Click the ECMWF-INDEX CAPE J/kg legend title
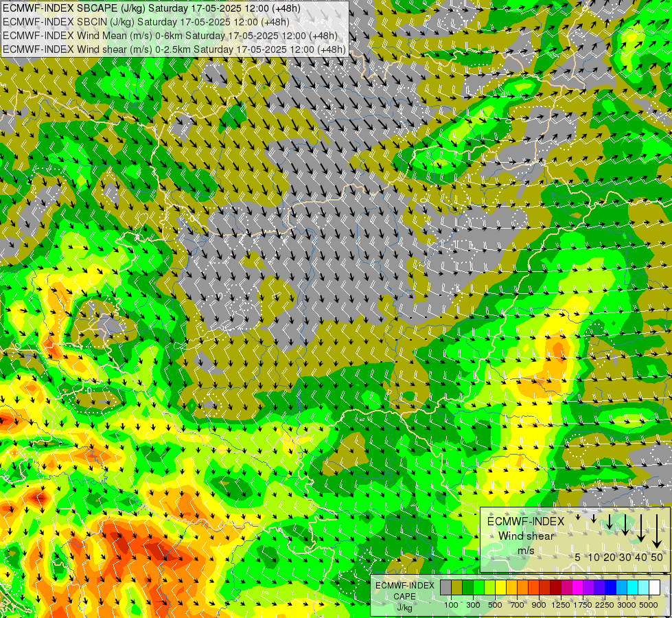 [404, 596]
